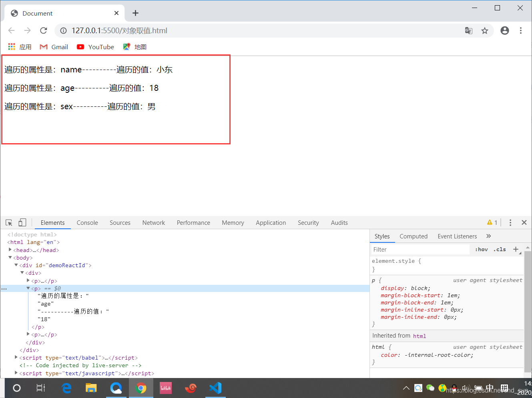
Task: Click the "18" text node
Action: 44,319
